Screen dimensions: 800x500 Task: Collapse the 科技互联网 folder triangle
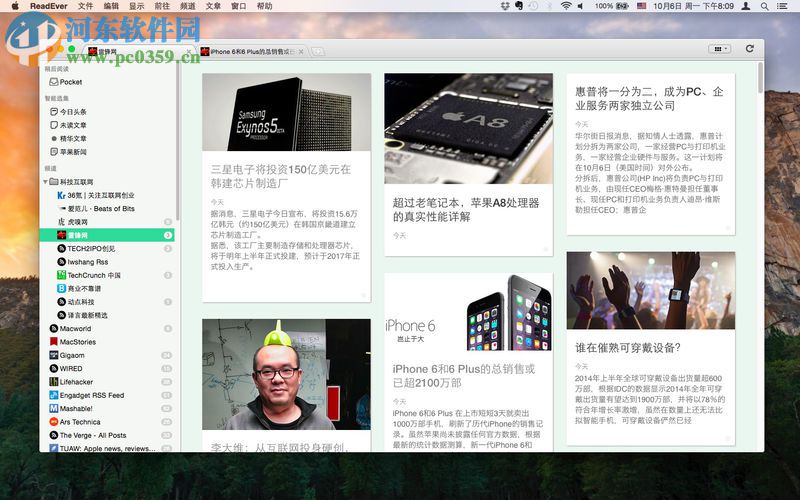[45, 182]
